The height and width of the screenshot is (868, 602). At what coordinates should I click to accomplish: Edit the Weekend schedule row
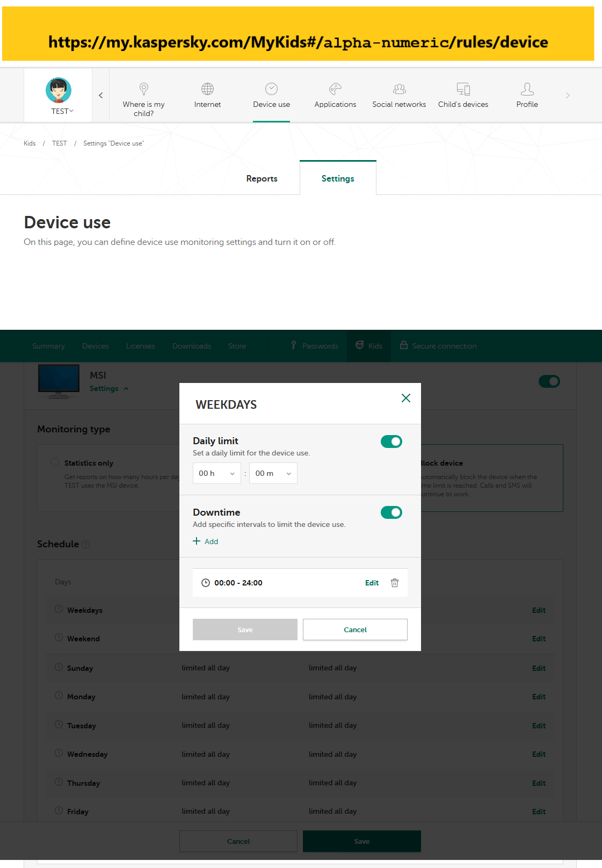539,639
